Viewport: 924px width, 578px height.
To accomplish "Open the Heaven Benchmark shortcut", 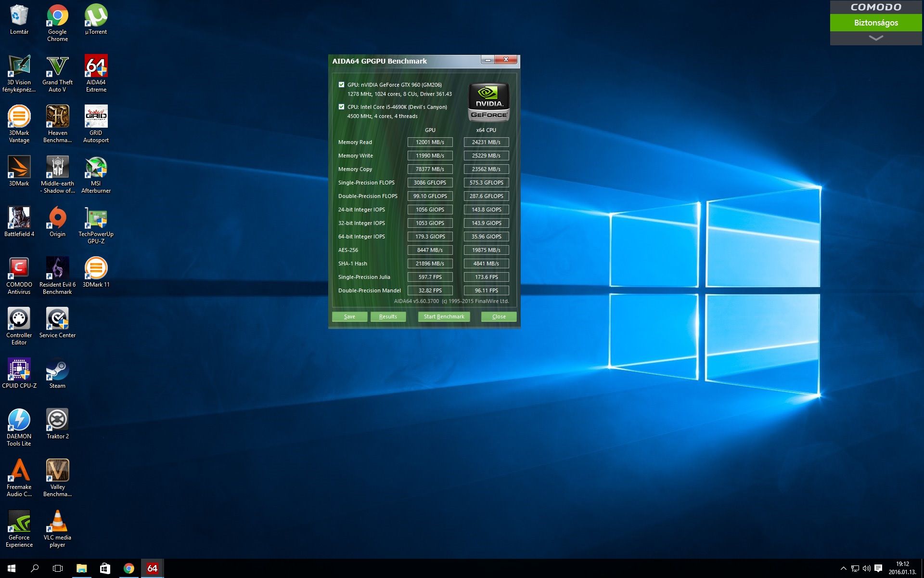I will point(58,124).
